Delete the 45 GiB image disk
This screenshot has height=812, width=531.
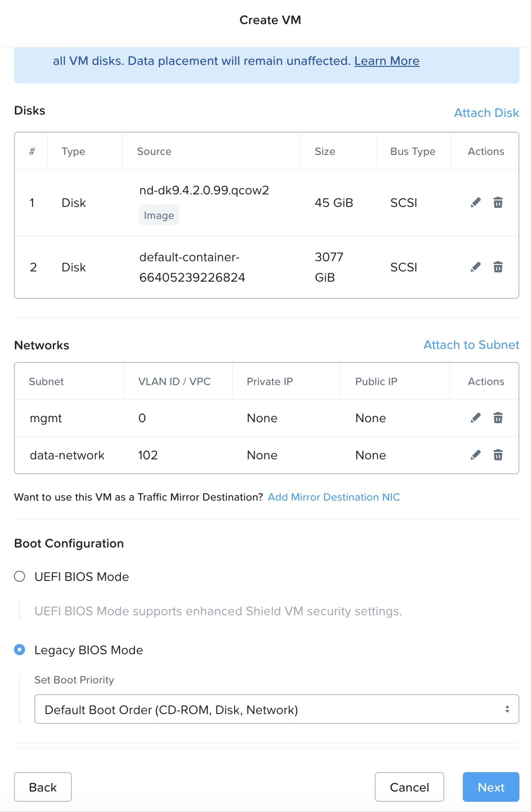(x=498, y=203)
